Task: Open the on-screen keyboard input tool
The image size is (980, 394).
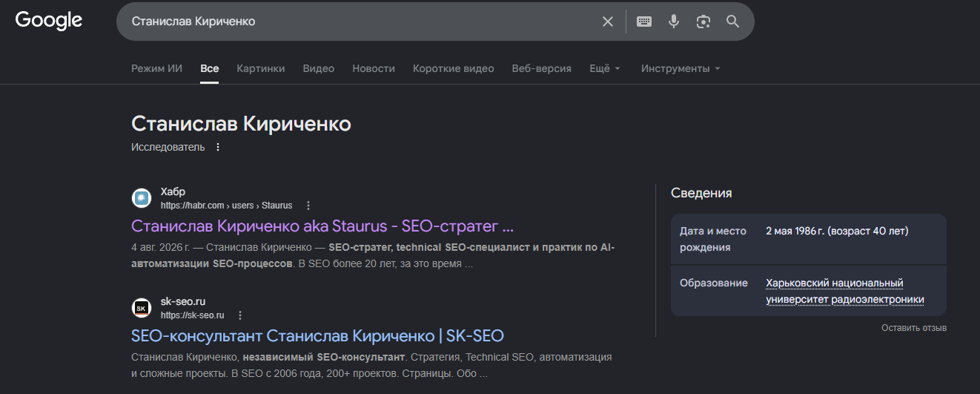Action: [x=644, y=22]
